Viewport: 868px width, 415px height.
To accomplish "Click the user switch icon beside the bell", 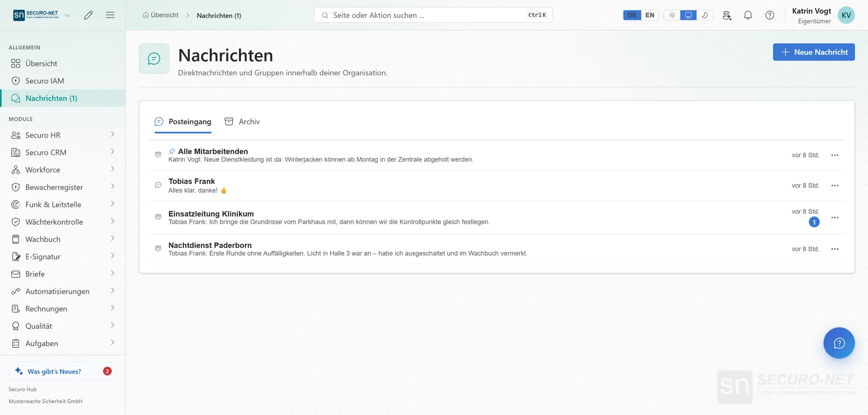I will pos(727,15).
